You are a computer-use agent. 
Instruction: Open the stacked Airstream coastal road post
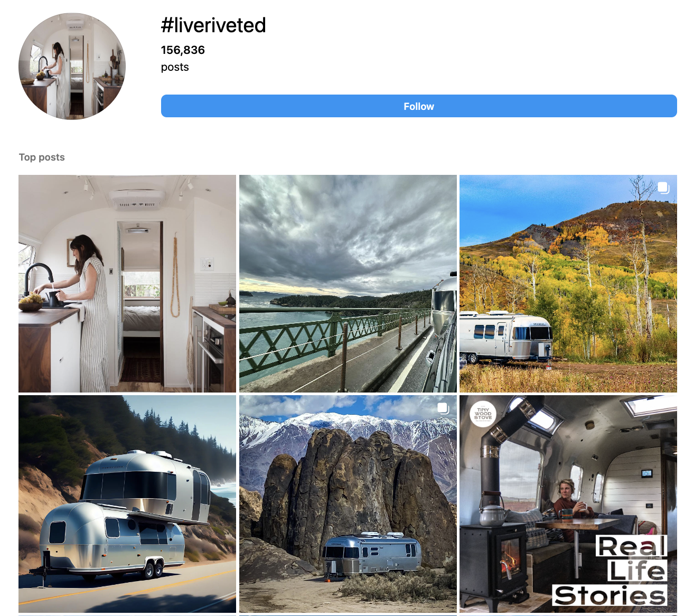click(x=127, y=504)
